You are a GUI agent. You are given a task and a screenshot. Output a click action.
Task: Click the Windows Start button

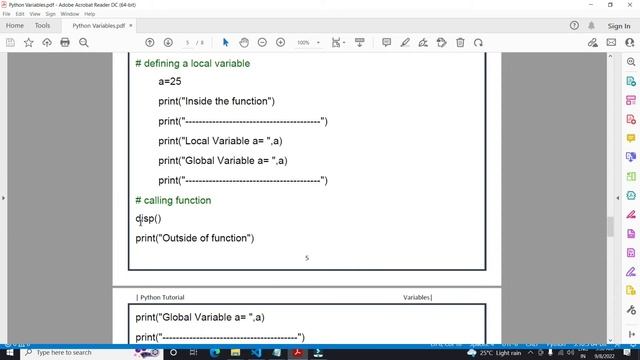pyautogui.click(x=9, y=353)
